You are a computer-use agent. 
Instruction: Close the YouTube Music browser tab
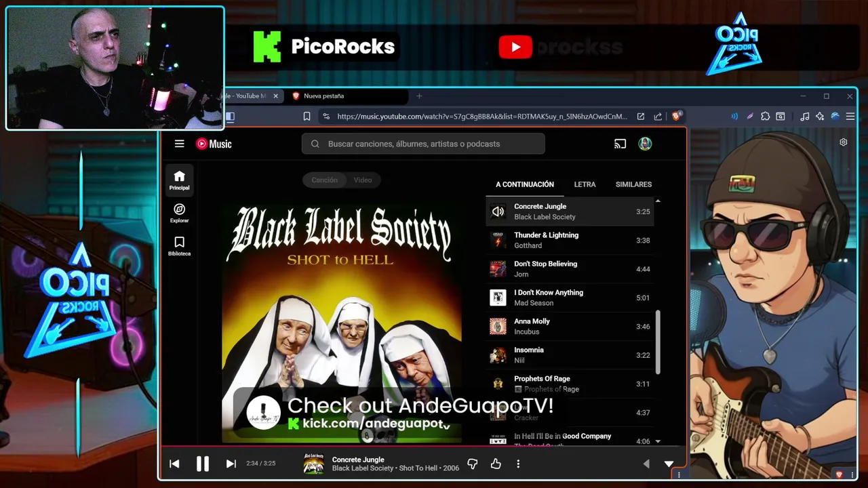click(275, 96)
